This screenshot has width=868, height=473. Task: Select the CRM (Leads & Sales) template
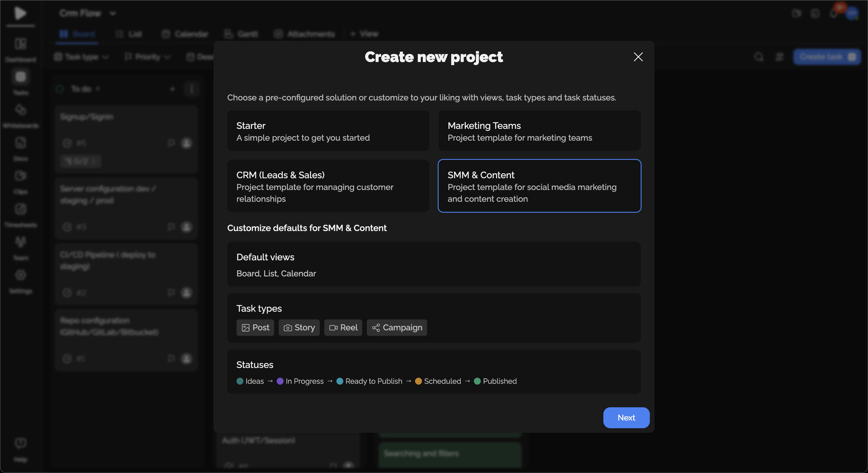click(x=328, y=186)
